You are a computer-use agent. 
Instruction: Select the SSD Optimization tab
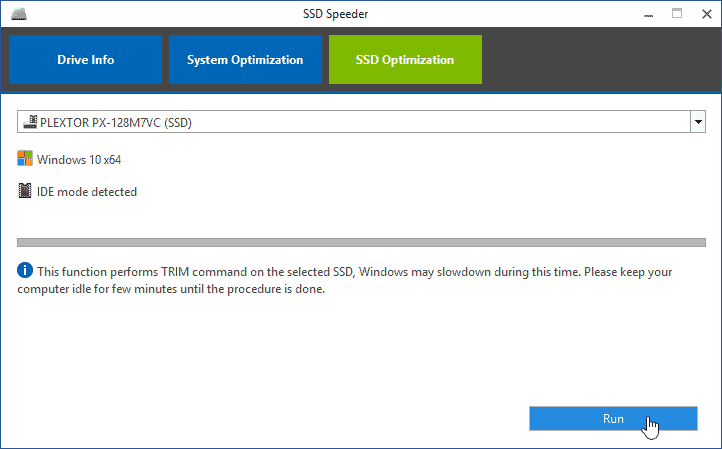(x=405, y=59)
